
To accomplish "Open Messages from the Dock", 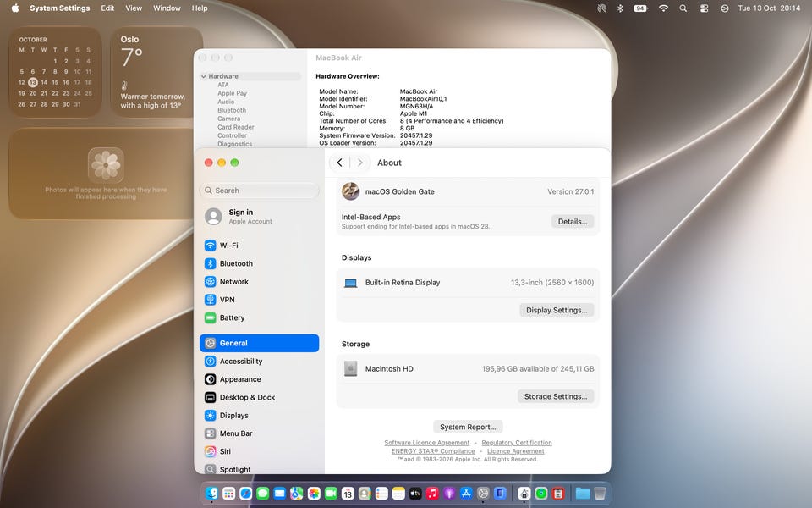I will click(262, 494).
